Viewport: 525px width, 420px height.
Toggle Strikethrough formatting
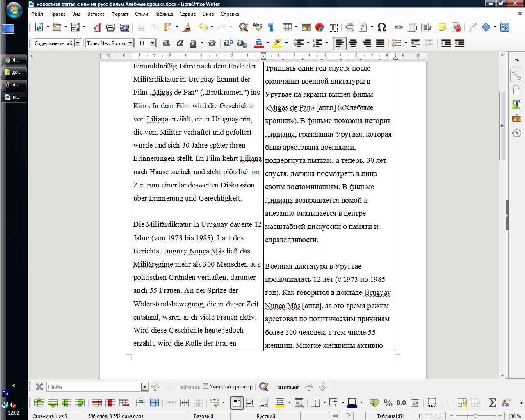coord(212,43)
